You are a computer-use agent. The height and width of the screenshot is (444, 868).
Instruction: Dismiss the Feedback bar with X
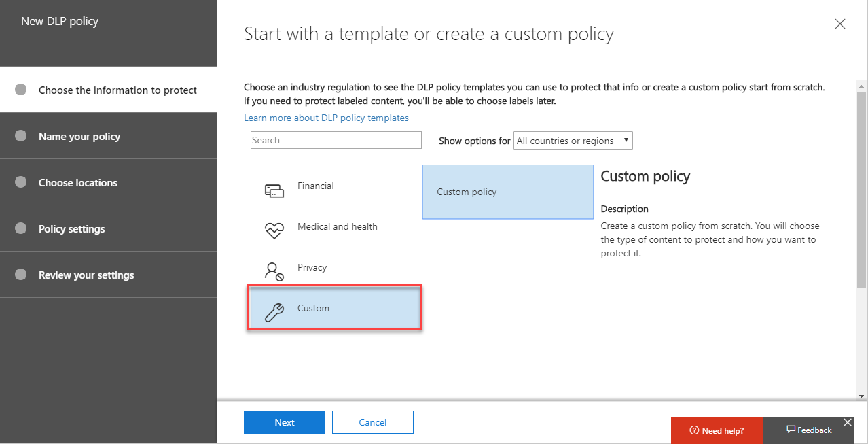(x=848, y=422)
